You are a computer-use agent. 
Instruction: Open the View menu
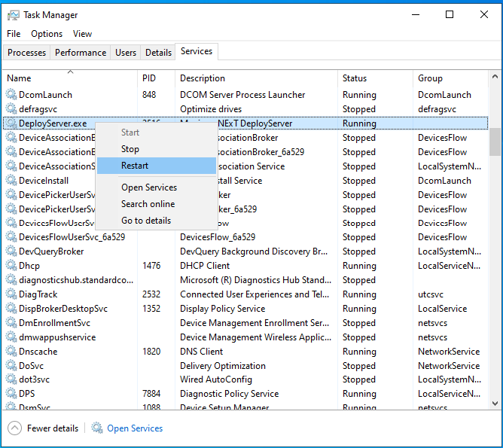click(82, 34)
